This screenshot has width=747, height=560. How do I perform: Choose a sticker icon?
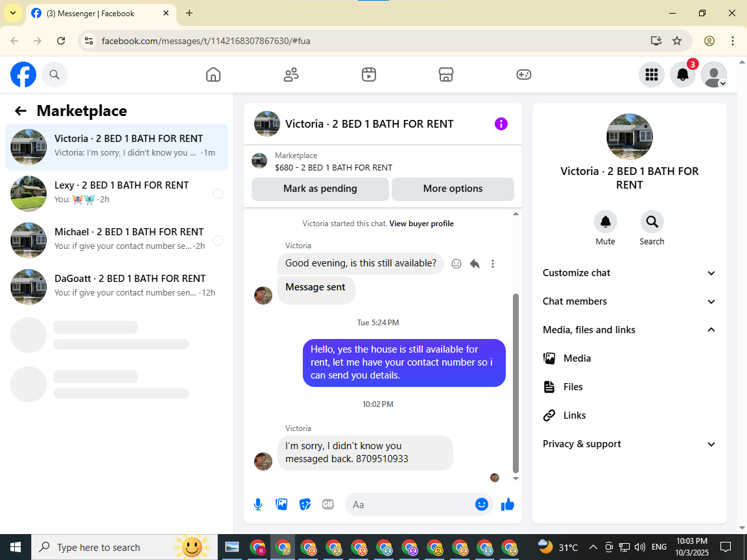[305, 504]
